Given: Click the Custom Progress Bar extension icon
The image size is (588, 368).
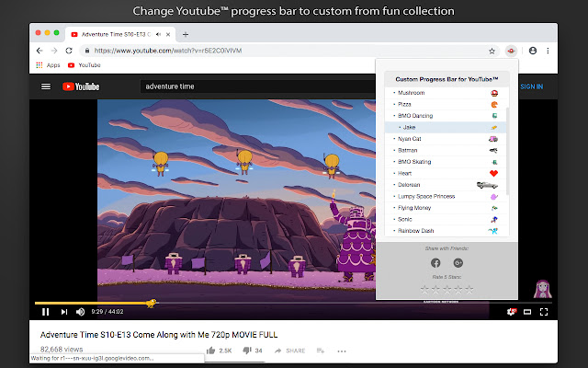Looking at the screenshot, I should click(x=511, y=51).
